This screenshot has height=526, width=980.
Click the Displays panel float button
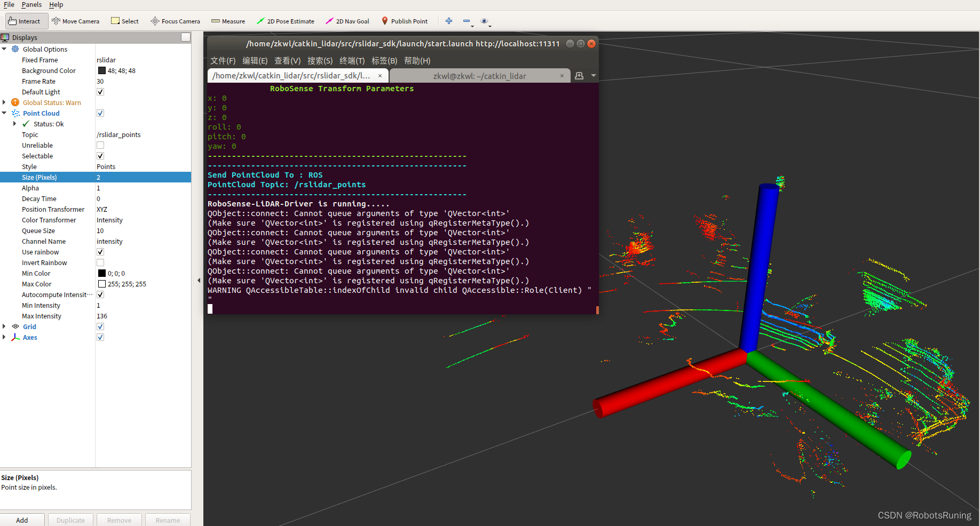[x=186, y=37]
